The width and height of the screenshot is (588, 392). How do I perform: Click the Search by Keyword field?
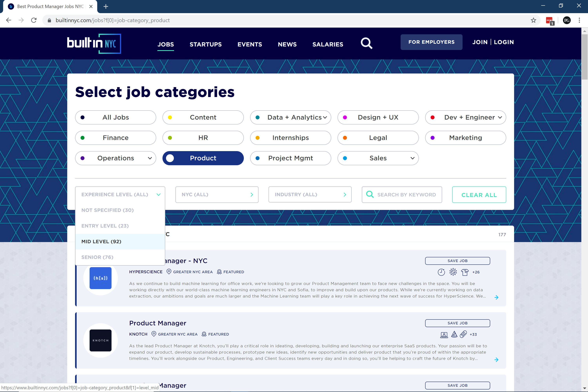tap(402, 194)
